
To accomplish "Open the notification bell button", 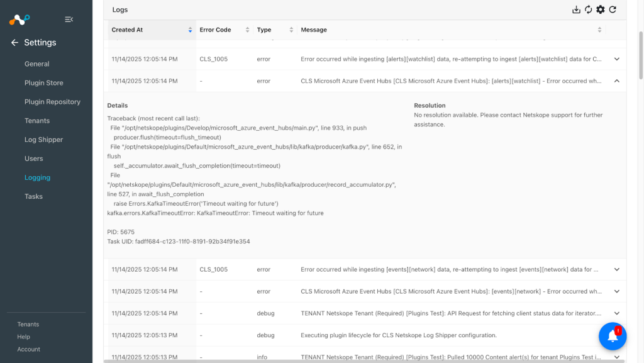I will coord(613,336).
